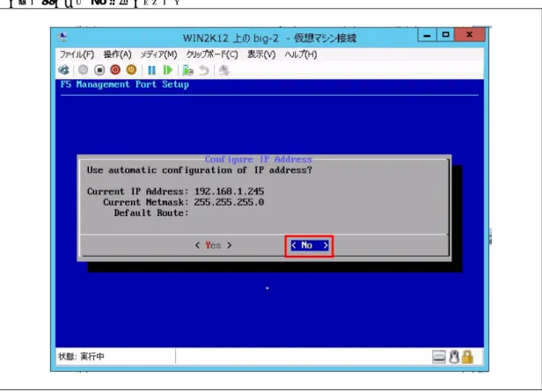Save VM state with the orange icon
Viewport: 542px width, 392px height.
[x=131, y=70]
